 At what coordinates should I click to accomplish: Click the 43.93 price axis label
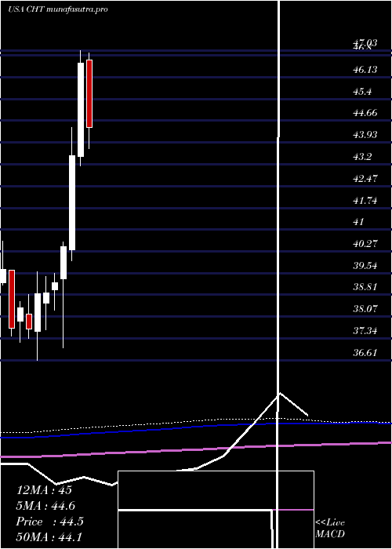point(365,135)
